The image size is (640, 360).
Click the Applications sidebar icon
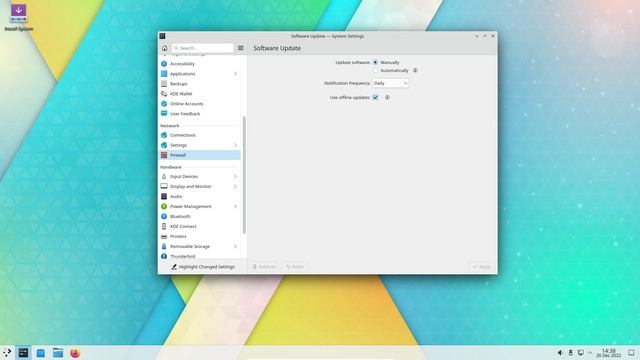coord(164,74)
